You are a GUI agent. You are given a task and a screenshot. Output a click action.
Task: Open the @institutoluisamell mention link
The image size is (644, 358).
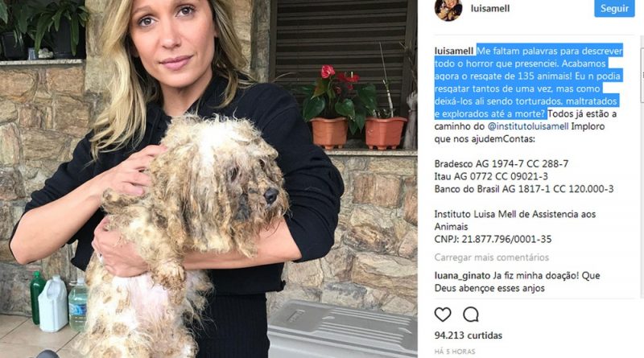coord(528,126)
